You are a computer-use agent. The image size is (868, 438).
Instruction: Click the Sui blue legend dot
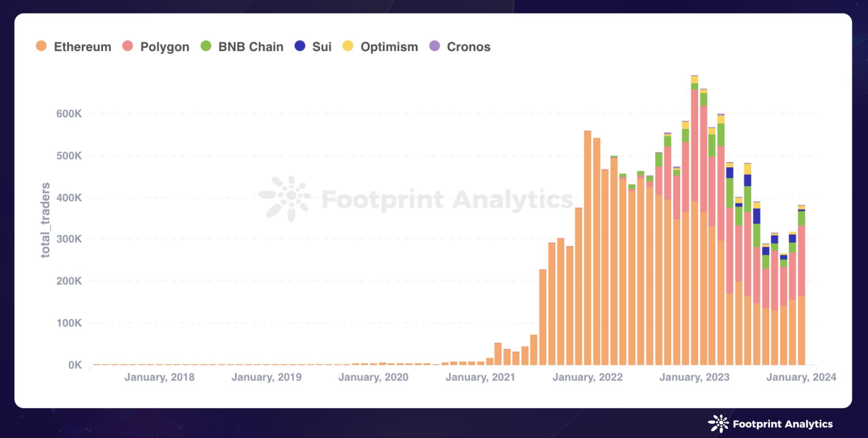coord(300,46)
